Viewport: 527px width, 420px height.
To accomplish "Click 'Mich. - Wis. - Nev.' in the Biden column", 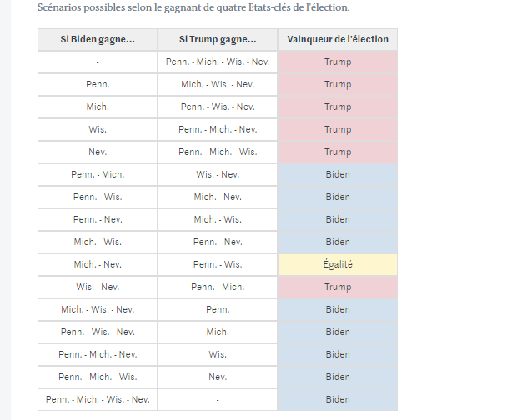I will [x=98, y=309].
